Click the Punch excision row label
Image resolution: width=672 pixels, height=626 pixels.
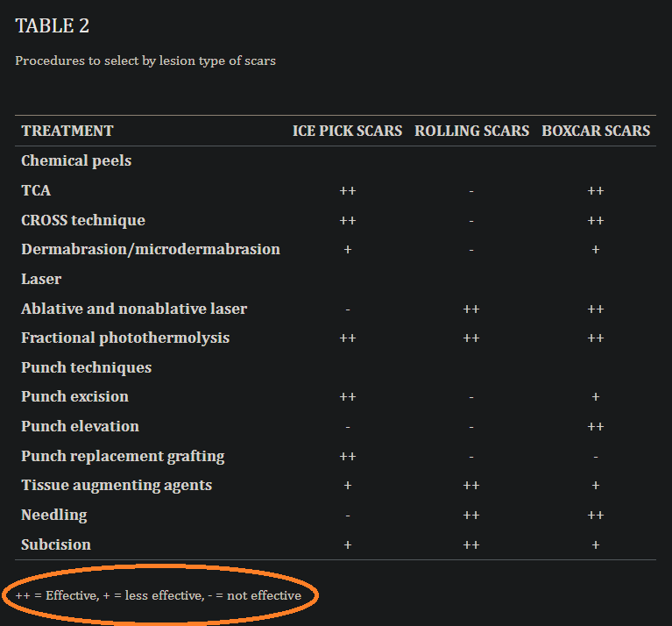point(74,396)
